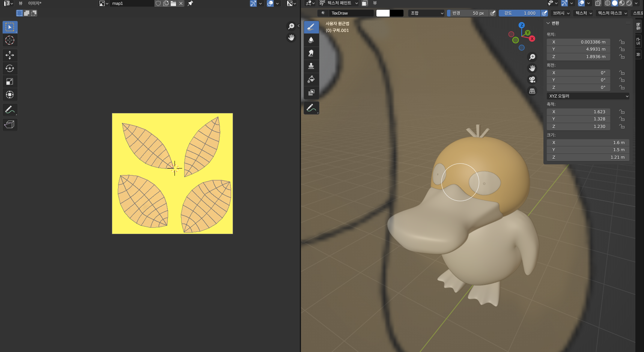Select the Smear brush tool
Screen dimensions: 644x352
[x=311, y=53]
